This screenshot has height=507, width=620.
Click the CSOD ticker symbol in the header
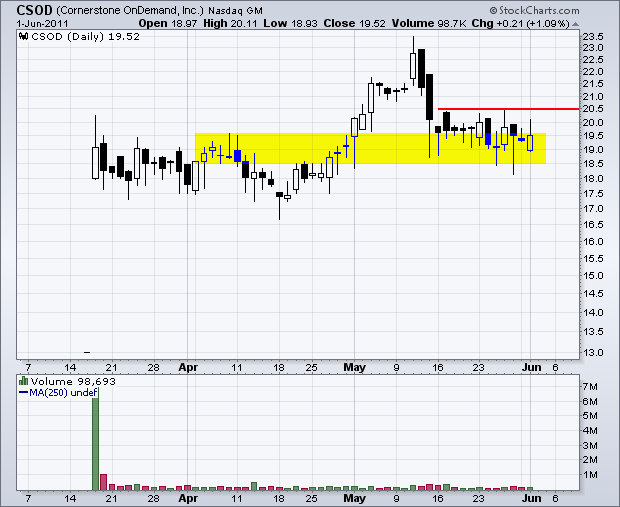[34, 10]
